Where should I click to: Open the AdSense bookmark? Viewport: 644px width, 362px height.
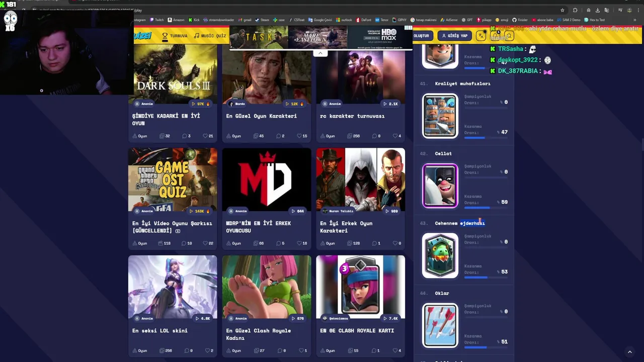pyautogui.click(x=449, y=20)
